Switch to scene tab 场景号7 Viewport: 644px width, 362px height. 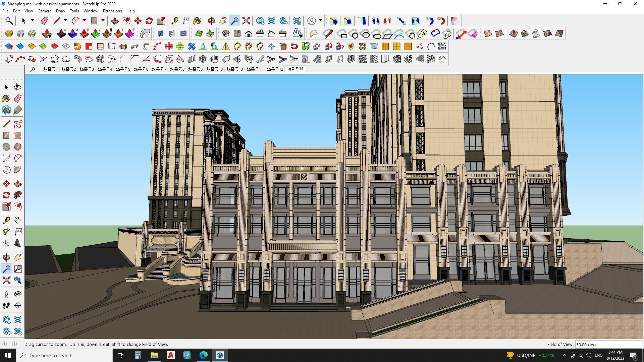[159, 69]
